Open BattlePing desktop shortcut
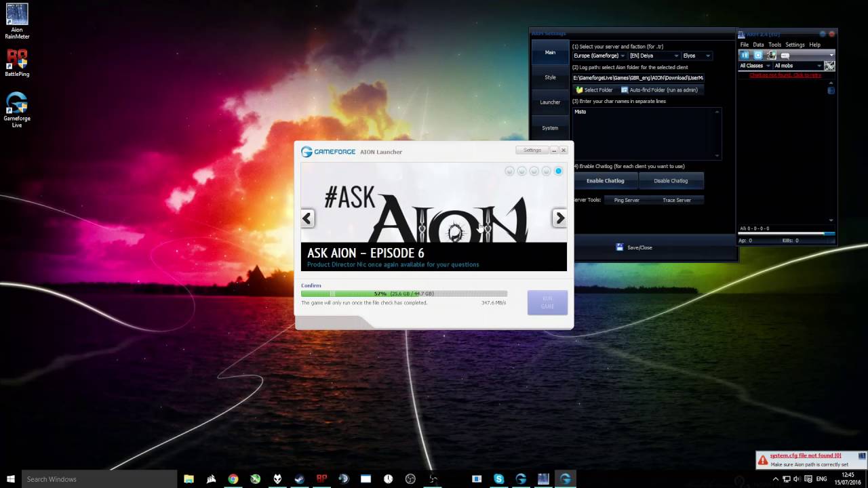The image size is (868, 488). [x=17, y=62]
